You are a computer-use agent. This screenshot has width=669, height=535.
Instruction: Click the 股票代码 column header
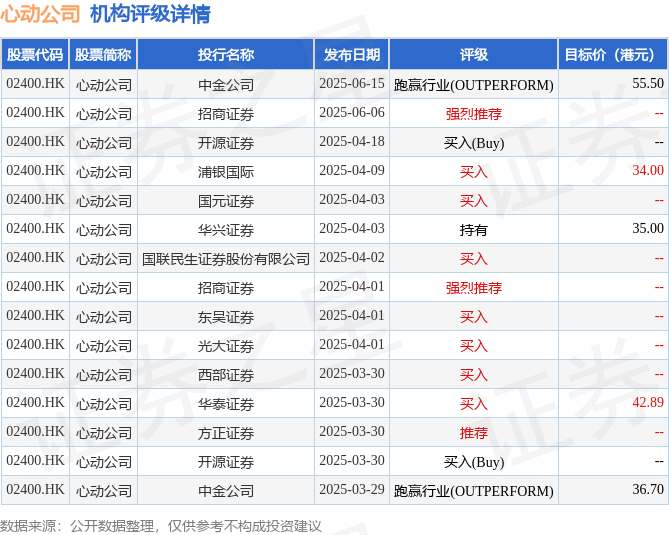click(x=35, y=55)
